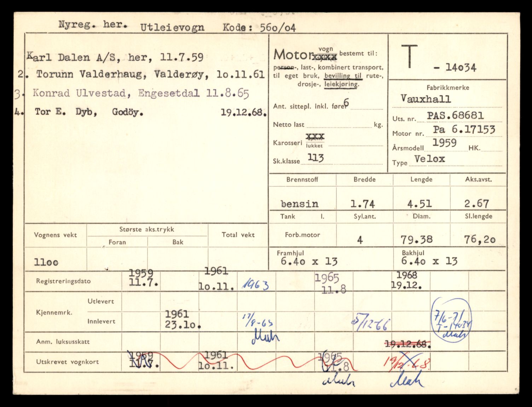The width and height of the screenshot is (532, 407).
Task: Click motor number Pa 6.17153
Action: 464,130
